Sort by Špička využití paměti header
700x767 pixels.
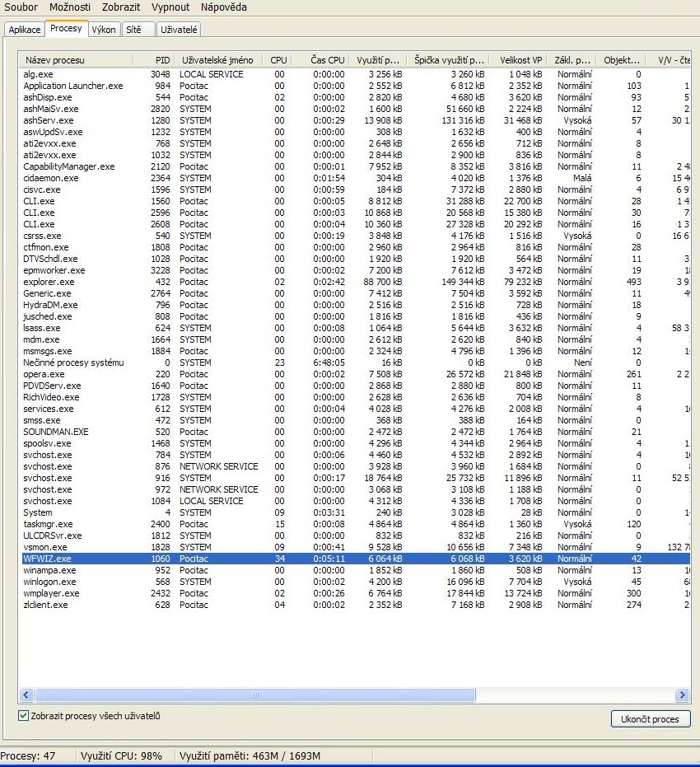(x=448, y=60)
